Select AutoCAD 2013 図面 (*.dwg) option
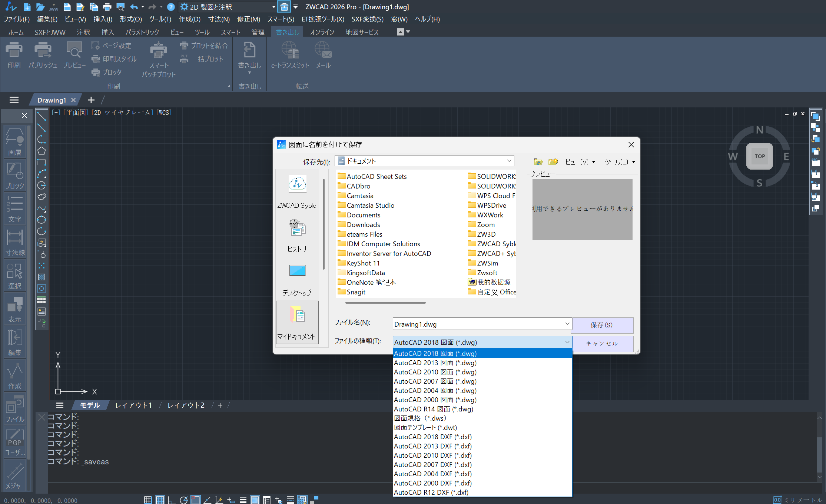826x504 pixels. (x=482, y=363)
